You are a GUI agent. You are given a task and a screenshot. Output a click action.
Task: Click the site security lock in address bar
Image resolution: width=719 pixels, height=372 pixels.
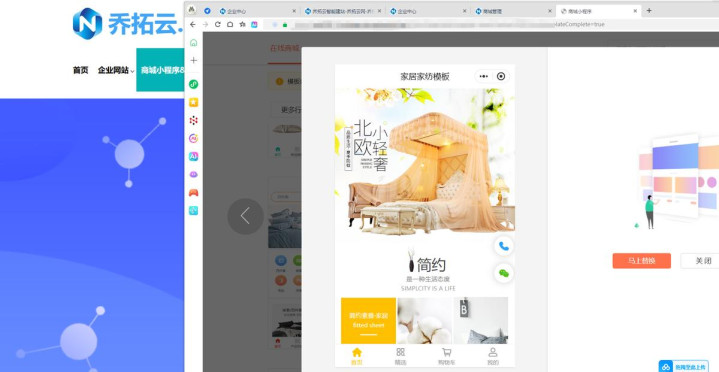(x=285, y=24)
